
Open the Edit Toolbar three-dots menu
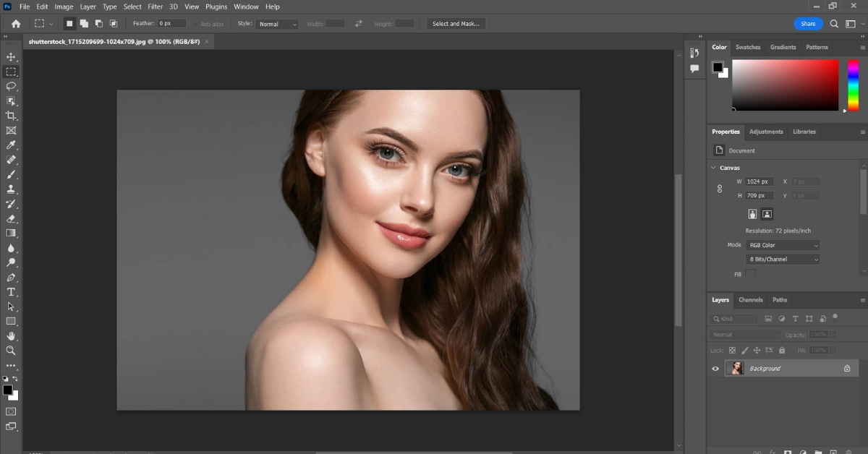coord(11,366)
